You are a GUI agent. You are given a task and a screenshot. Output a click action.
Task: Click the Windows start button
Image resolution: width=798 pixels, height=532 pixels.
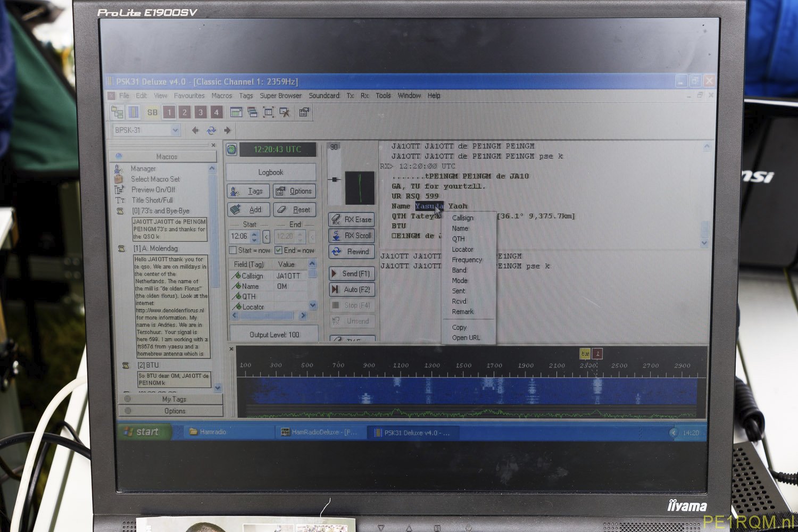[x=144, y=432]
